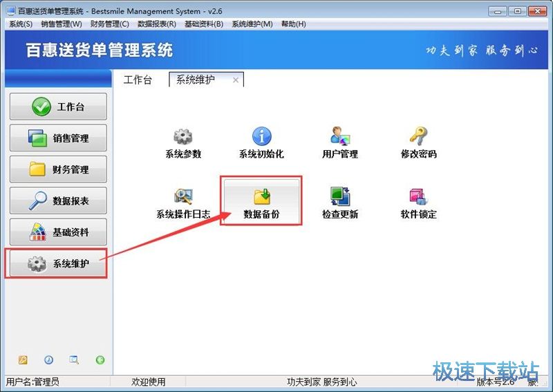Open 检查更新 update icon

[340, 196]
